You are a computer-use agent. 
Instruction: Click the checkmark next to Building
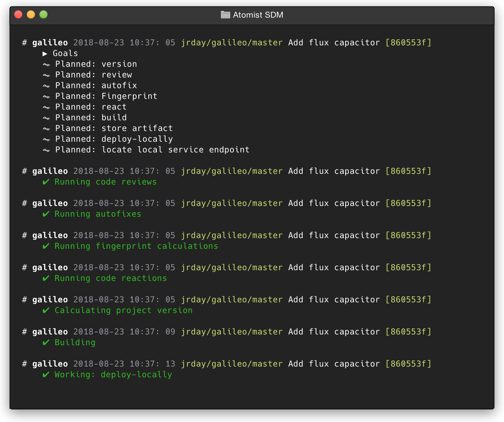tap(46, 343)
